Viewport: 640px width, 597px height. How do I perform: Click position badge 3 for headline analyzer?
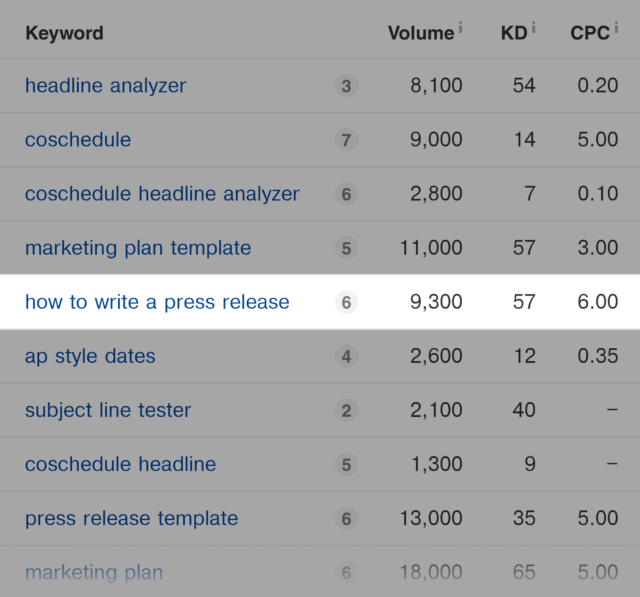347,86
